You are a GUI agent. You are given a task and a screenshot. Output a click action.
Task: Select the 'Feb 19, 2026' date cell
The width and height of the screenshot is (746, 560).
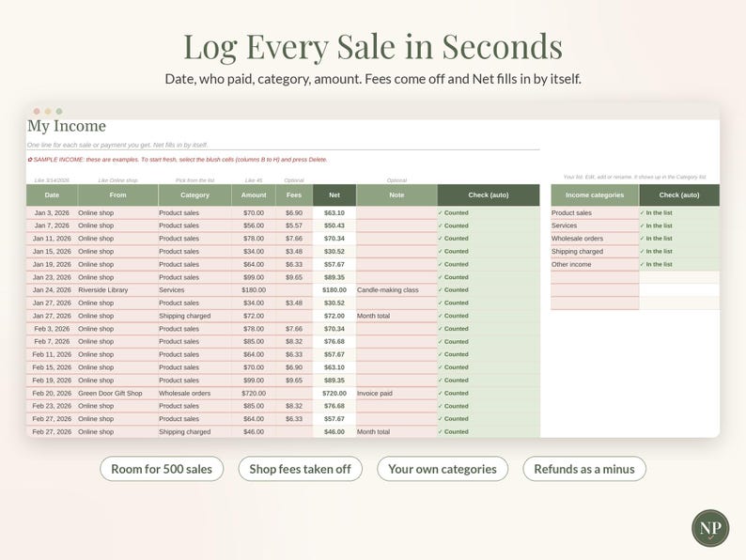[x=52, y=381]
